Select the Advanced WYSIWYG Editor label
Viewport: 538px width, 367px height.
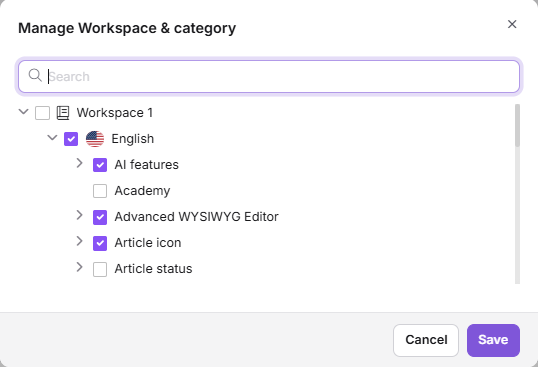(x=197, y=217)
